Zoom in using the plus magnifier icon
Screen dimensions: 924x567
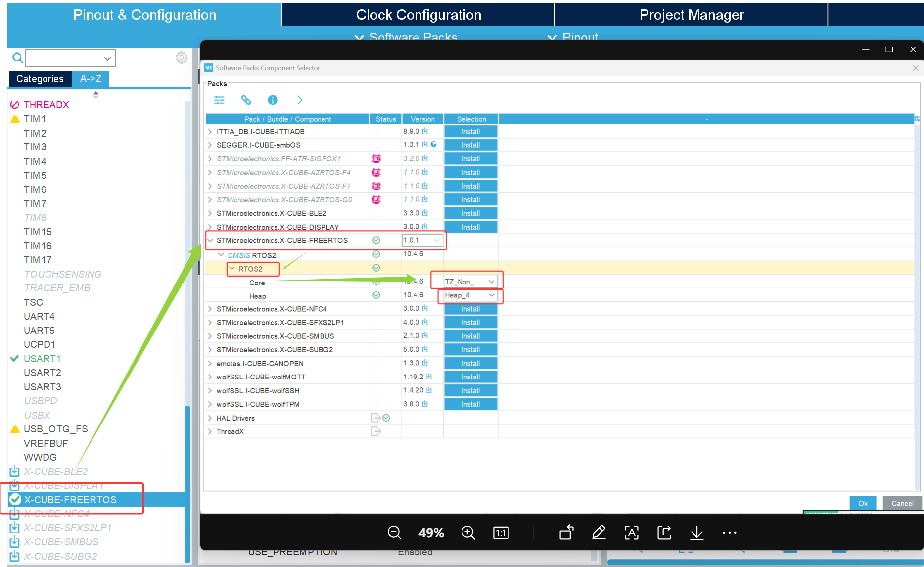point(468,533)
